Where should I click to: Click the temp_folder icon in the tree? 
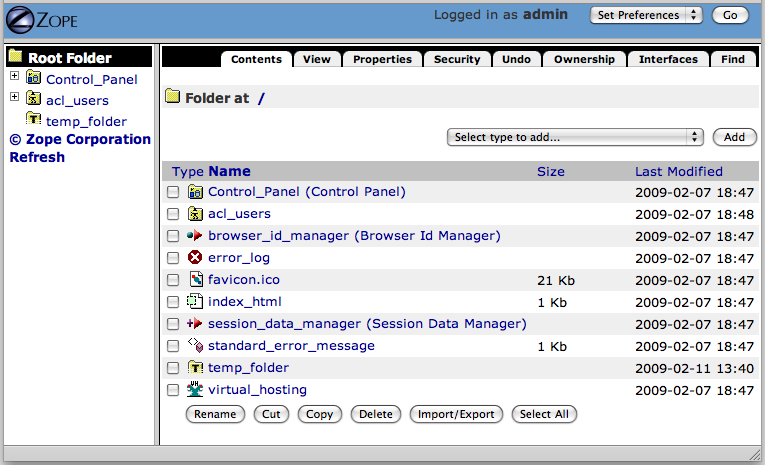(x=34, y=119)
